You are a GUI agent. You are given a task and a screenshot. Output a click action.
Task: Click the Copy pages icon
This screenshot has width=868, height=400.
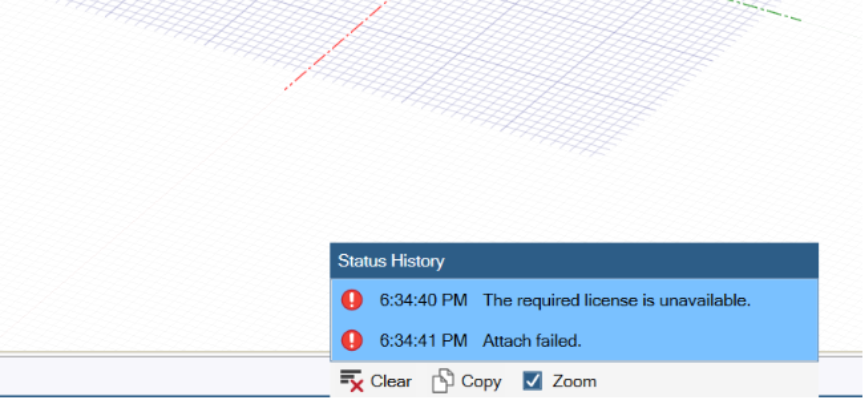click(442, 381)
